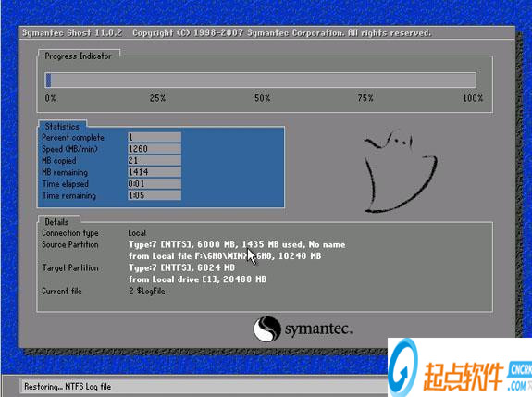Click the 0% progress scale label
This screenshot has width=532, height=397.
(x=50, y=98)
